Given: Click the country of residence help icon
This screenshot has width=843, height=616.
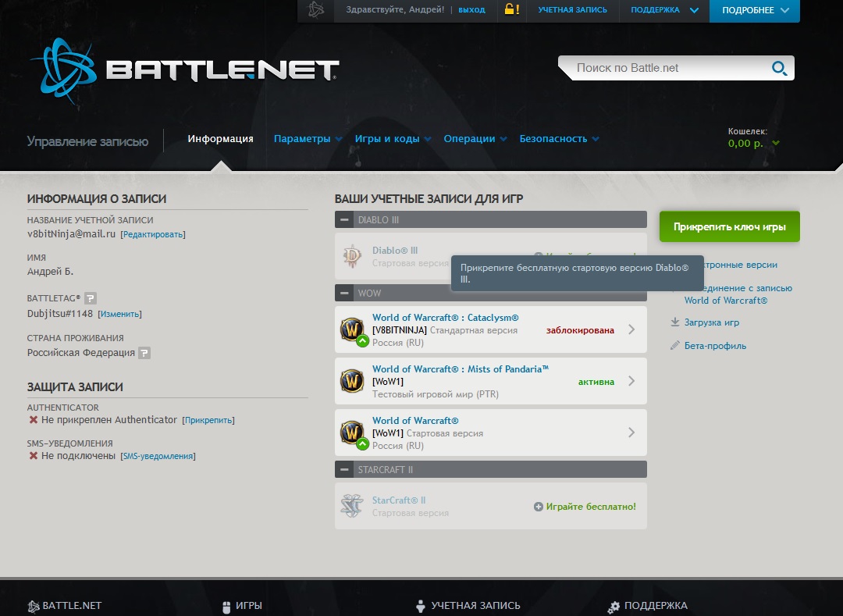Looking at the screenshot, I should tap(144, 353).
